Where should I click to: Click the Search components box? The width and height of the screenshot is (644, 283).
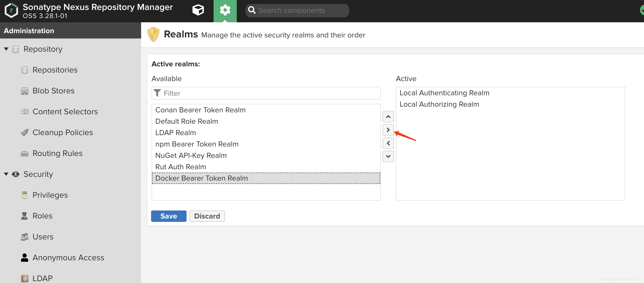[297, 10]
